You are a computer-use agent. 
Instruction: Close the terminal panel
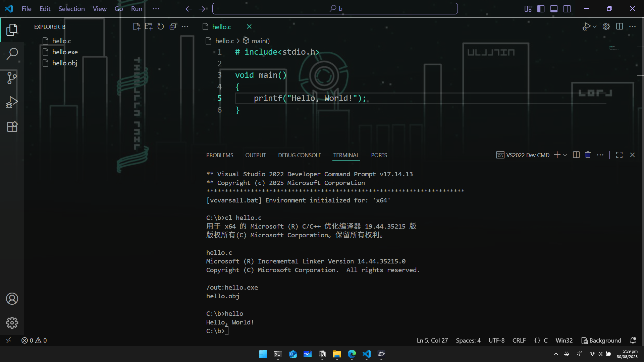pyautogui.click(x=632, y=155)
